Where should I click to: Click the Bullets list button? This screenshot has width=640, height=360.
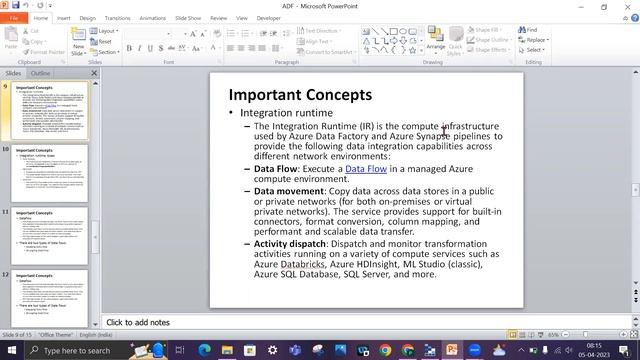pyautogui.click(x=231, y=34)
